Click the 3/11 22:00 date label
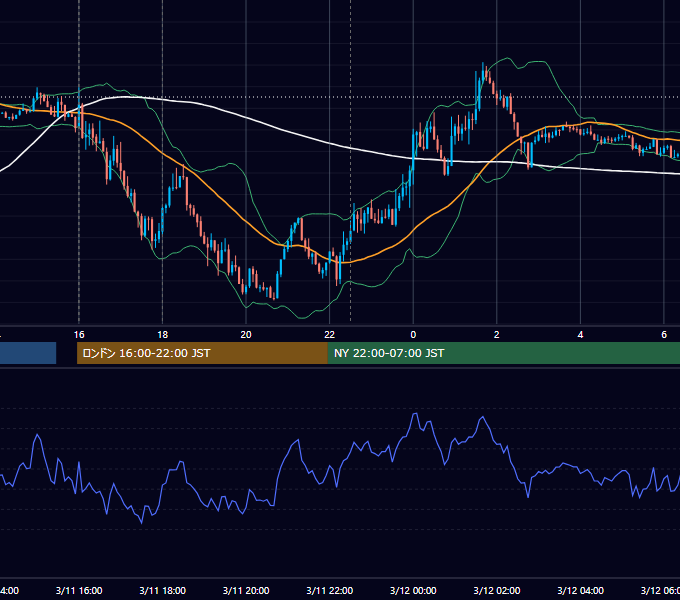 click(330, 591)
